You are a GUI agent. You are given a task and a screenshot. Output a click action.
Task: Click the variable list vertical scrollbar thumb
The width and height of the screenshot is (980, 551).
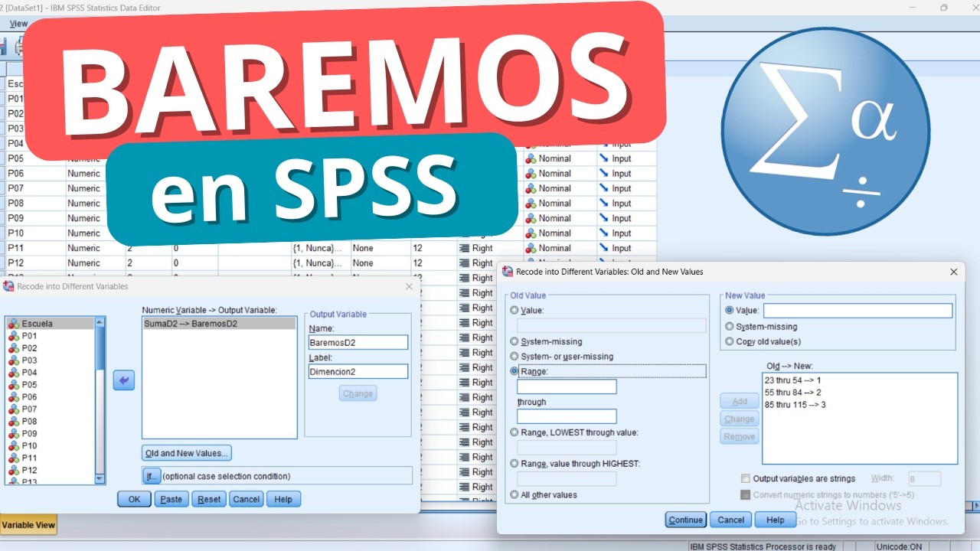[x=100, y=348]
